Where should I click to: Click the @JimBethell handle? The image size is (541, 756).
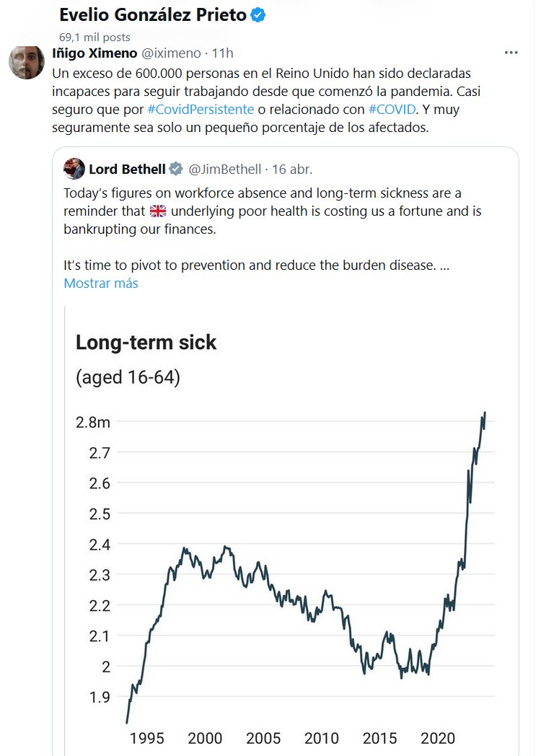pos(224,170)
